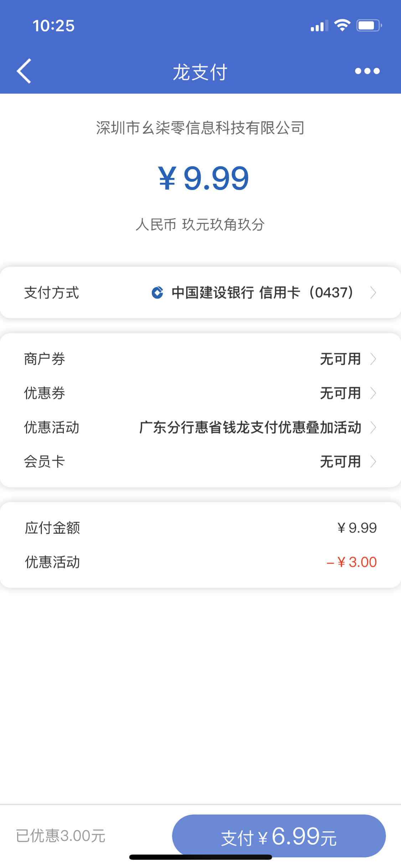Expand the 会员卡 row chevron
Image resolution: width=401 pixels, height=868 pixels.
(x=373, y=462)
